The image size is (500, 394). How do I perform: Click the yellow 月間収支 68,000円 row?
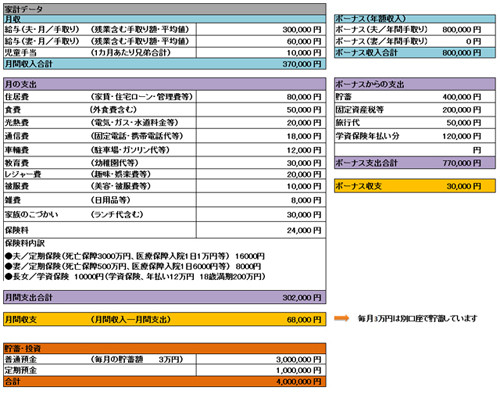click(x=165, y=319)
